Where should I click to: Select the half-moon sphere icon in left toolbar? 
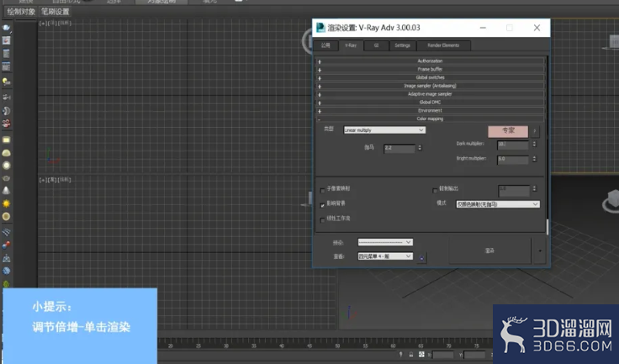[6, 111]
